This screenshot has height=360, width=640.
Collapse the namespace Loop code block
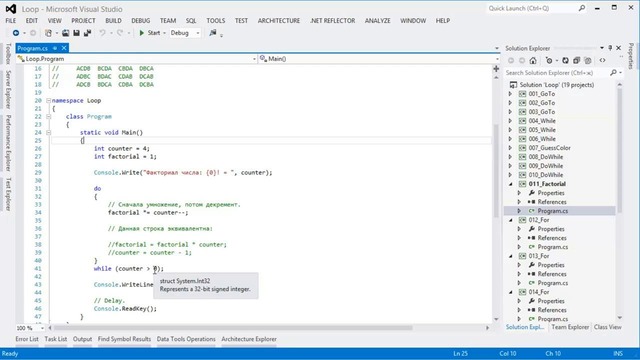[x=48, y=100]
